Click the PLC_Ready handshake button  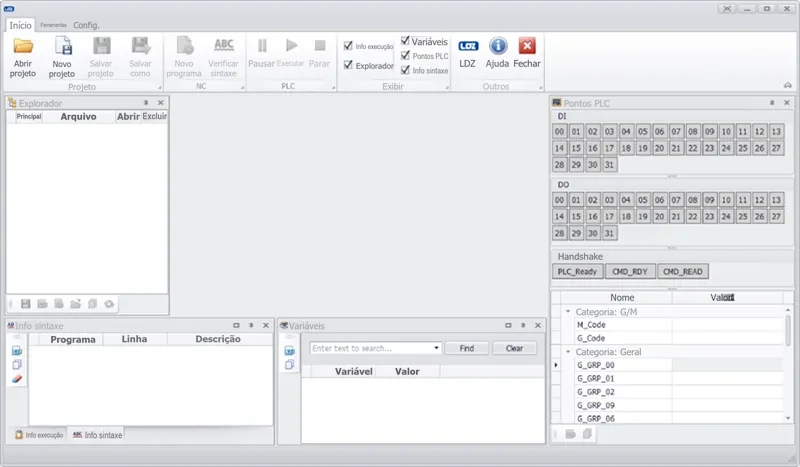(577, 272)
